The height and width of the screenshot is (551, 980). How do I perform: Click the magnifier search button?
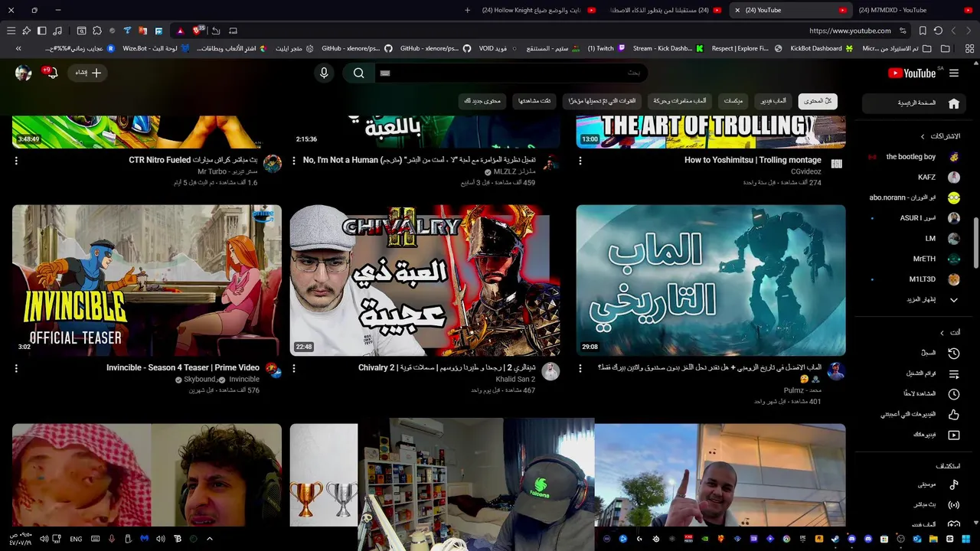point(358,73)
